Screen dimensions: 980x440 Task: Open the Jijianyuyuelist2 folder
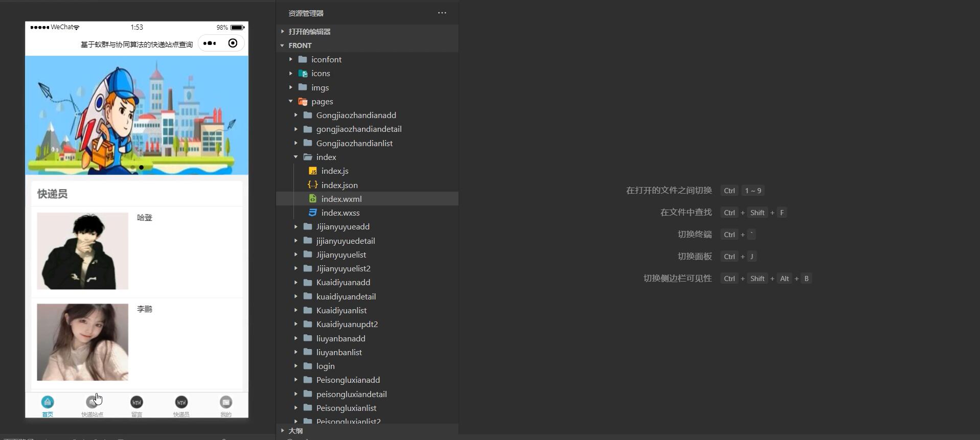344,268
